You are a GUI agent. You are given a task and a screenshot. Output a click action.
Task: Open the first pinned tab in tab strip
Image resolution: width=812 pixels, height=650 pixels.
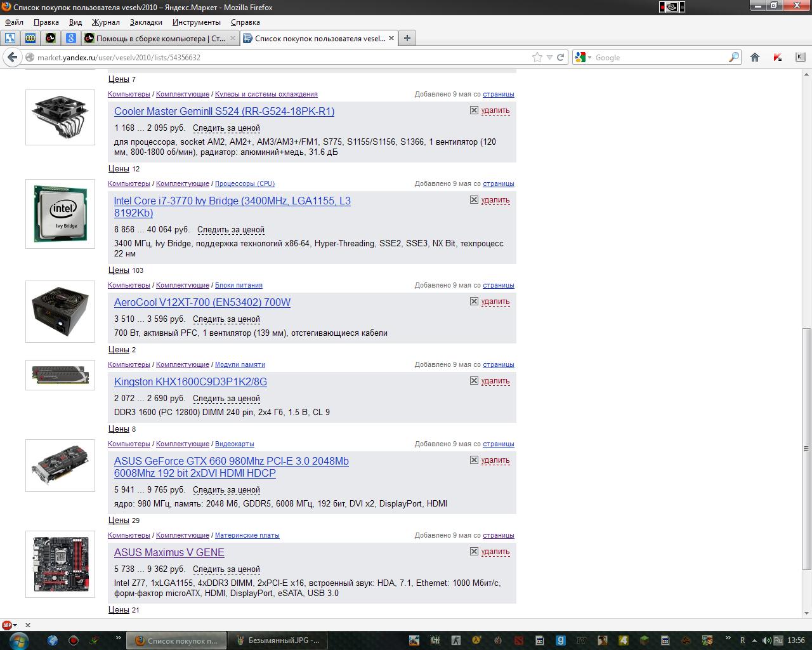(10, 38)
